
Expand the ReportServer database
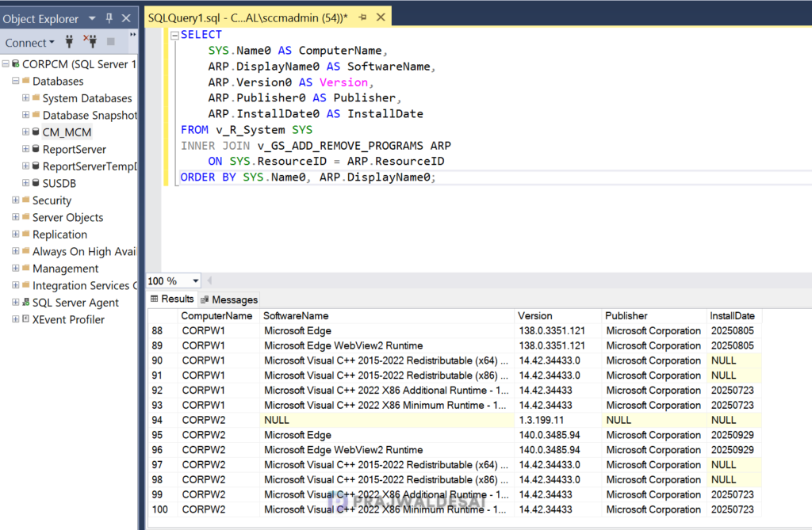coord(25,149)
